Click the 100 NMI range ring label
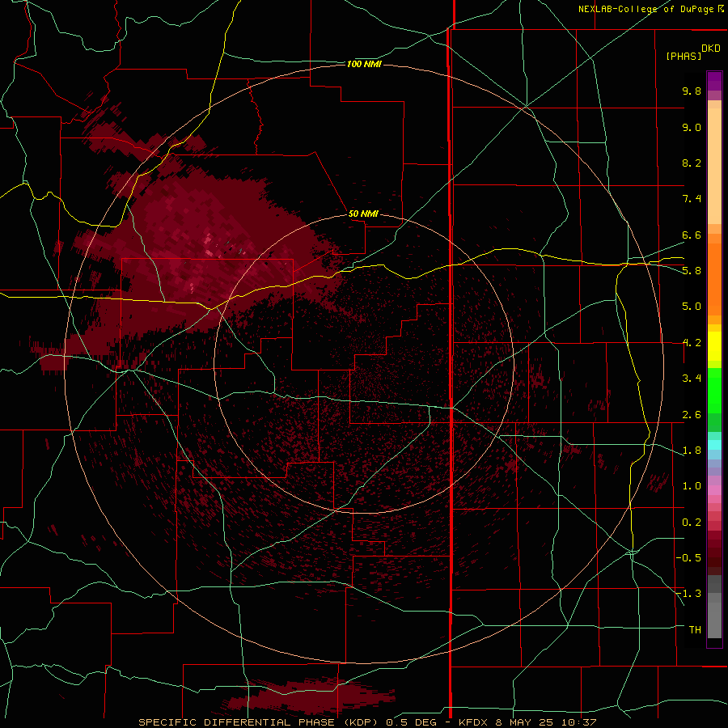Viewport: 728px width, 728px height. pyautogui.click(x=364, y=64)
